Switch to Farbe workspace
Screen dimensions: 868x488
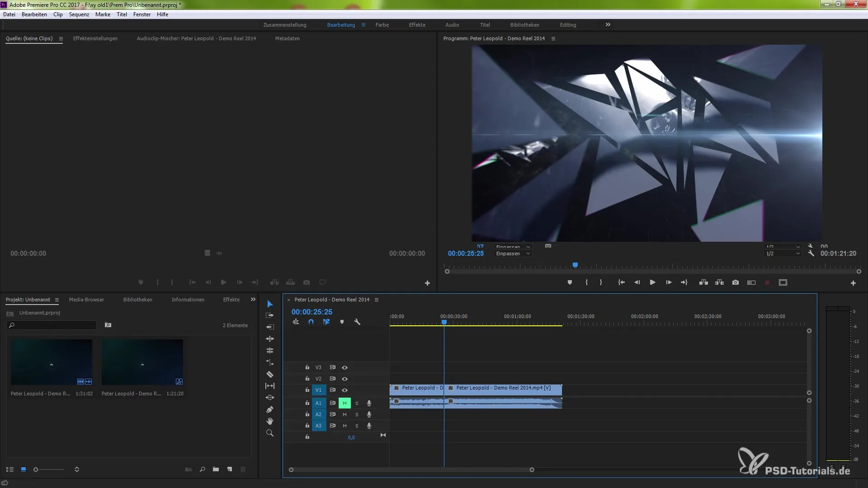[382, 25]
